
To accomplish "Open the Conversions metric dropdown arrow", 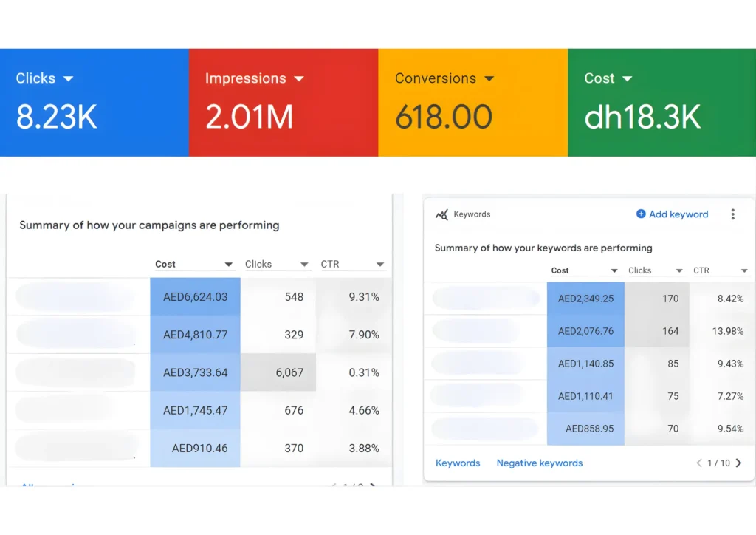I will point(489,78).
